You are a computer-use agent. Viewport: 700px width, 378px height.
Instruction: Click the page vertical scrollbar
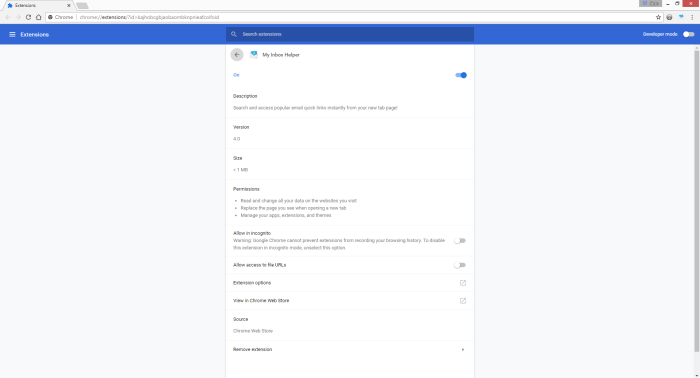[696, 201]
